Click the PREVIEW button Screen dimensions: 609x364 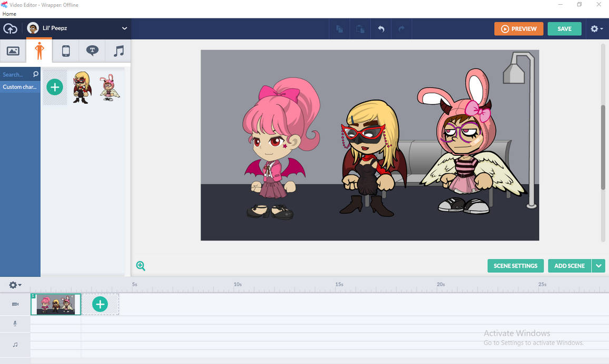coord(518,29)
